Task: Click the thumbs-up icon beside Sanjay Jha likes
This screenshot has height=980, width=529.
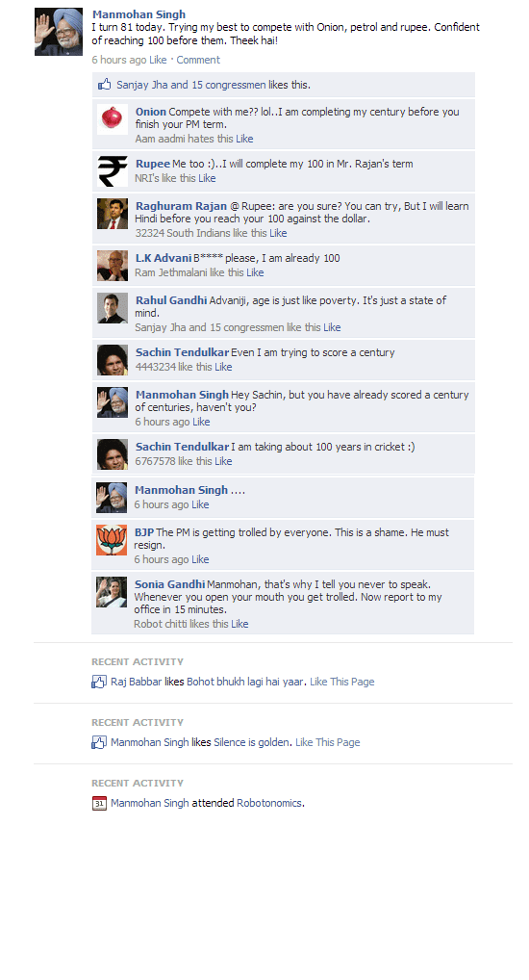Action: pos(104,85)
